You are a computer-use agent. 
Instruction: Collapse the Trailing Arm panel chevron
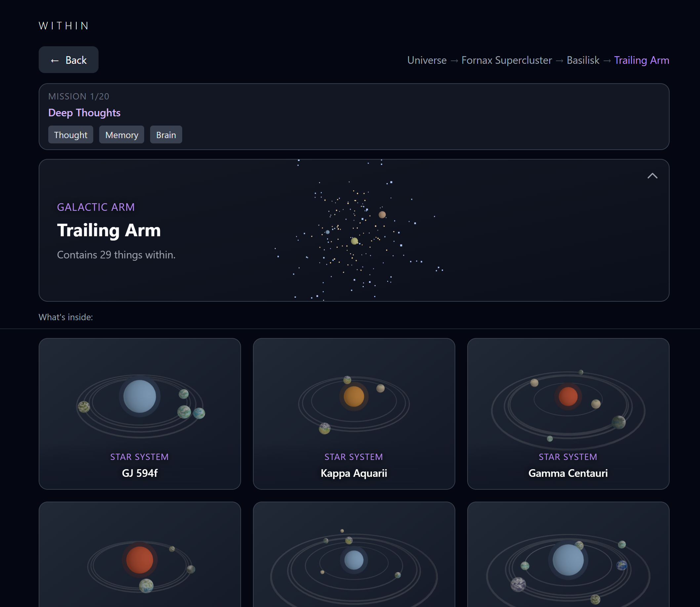[x=652, y=176]
